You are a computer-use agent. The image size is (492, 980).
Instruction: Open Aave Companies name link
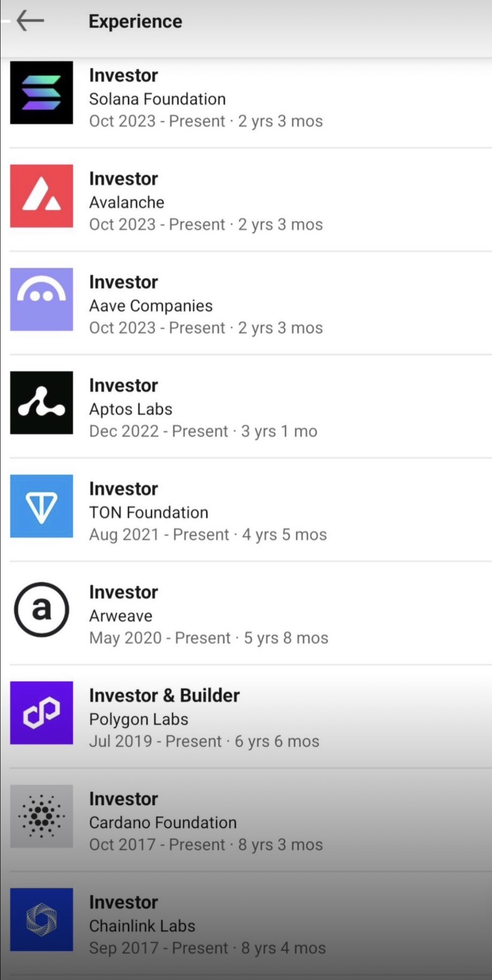(x=151, y=306)
